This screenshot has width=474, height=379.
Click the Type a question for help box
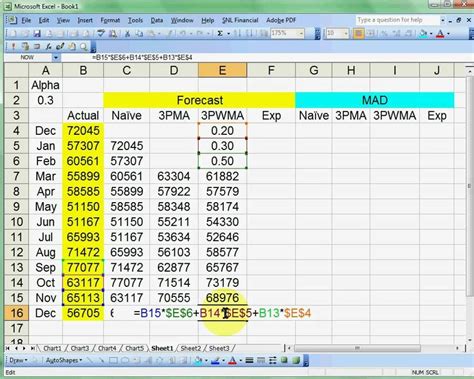tap(397, 20)
